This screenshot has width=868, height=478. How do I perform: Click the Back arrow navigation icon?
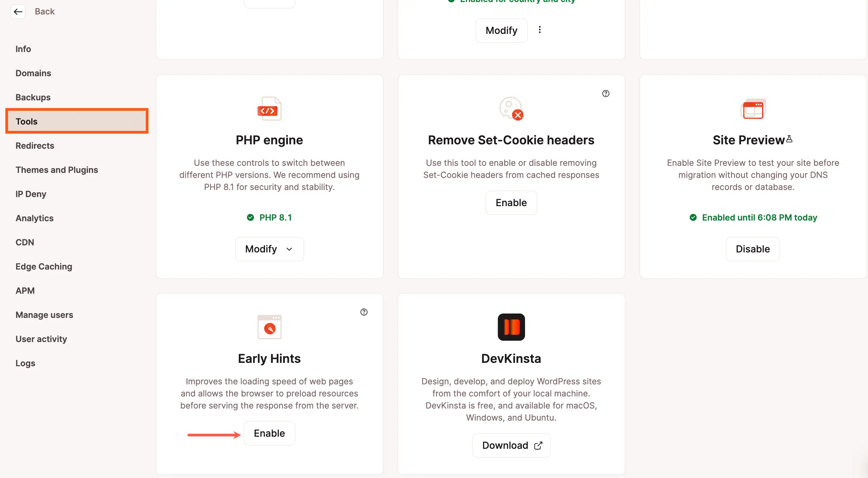click(18, 11)
